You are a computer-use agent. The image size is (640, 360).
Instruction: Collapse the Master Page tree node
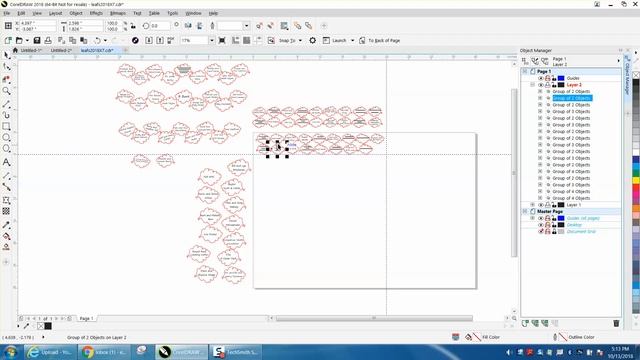pyautogui.click(x=525, y=211)
